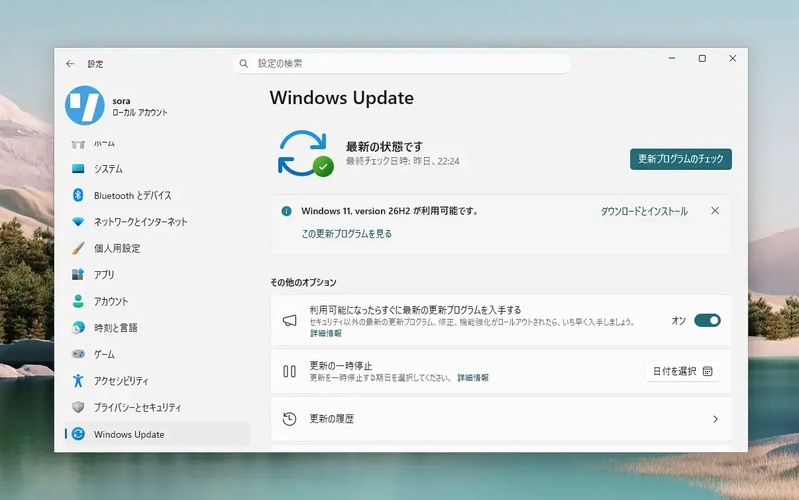Click the 更新の履歴 label text
799x500 pixels.
(x=332, y=419)
